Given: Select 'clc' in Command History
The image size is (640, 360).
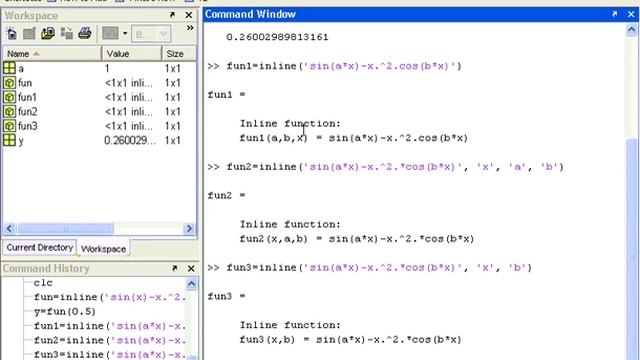Looking at the screenshot, I should (x=43, y=282).
